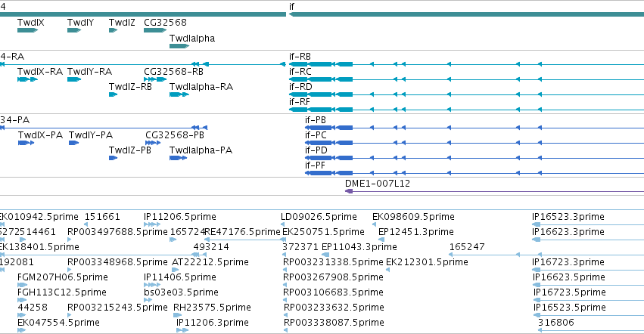
Task: Click EST RP003348968.5prime
Action: pos(70,270)
